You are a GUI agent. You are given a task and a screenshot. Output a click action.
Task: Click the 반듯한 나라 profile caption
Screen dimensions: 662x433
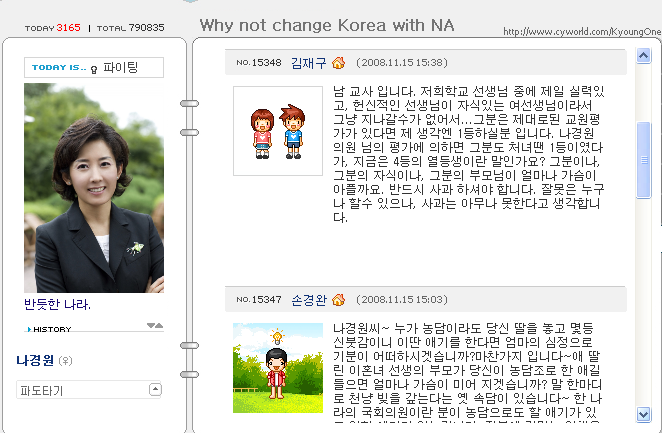pyautogui.click(x=57, y=304)
